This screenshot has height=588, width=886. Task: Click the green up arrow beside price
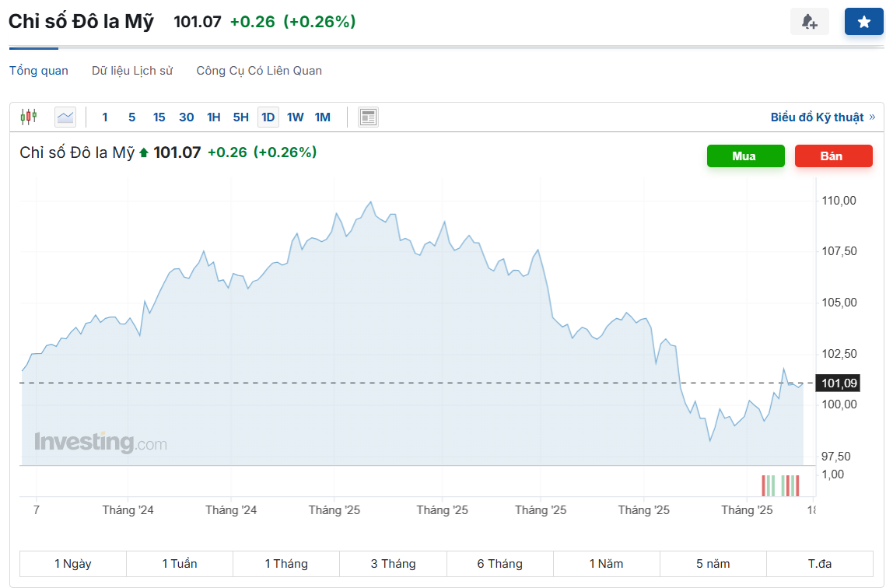144,152
